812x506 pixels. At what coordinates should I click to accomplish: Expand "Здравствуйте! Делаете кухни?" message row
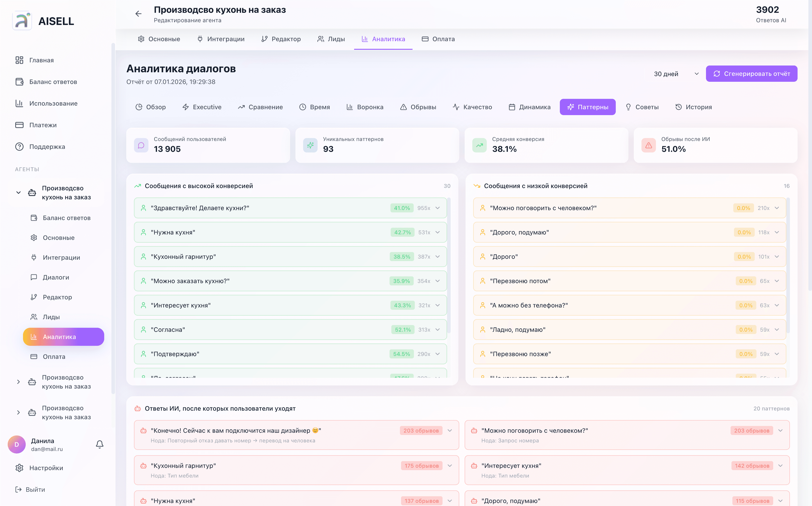[438, 208]
